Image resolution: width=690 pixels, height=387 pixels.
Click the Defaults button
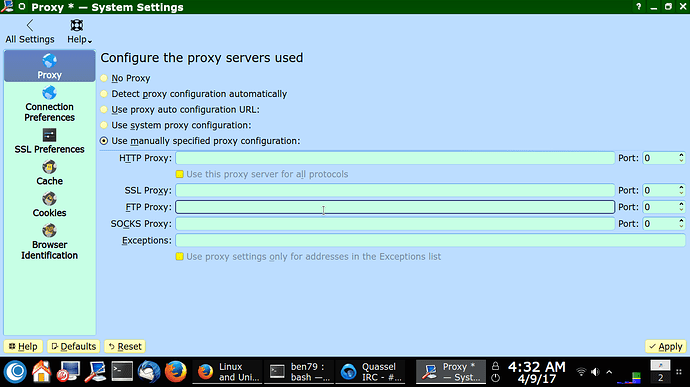tap(74, 346)
